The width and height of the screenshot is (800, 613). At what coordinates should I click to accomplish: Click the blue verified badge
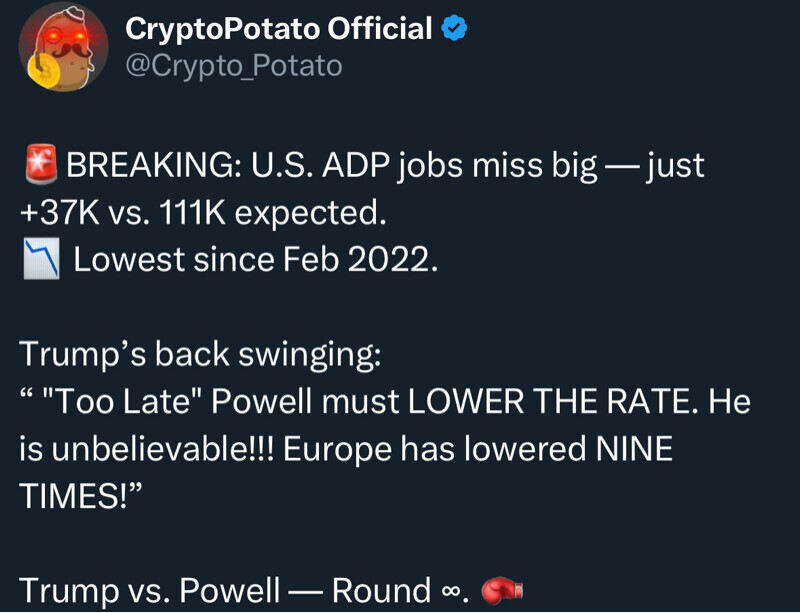[455, 30]
